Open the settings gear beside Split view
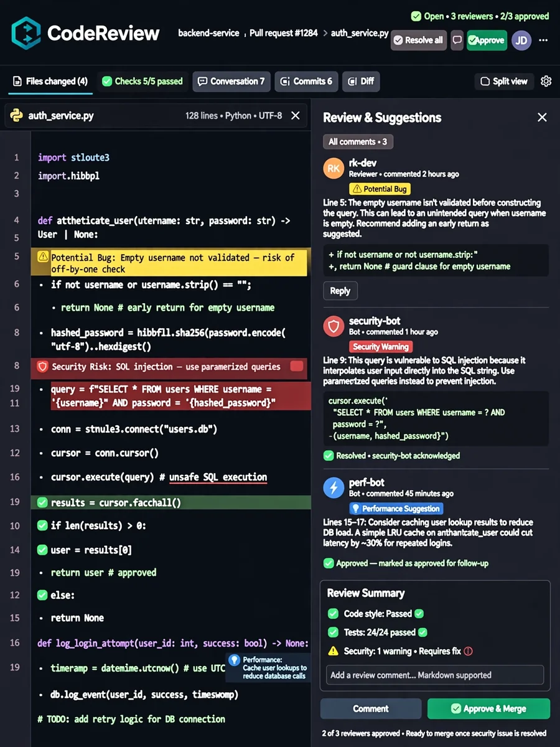This screenshot has height=747, width=560. point(546,81)
